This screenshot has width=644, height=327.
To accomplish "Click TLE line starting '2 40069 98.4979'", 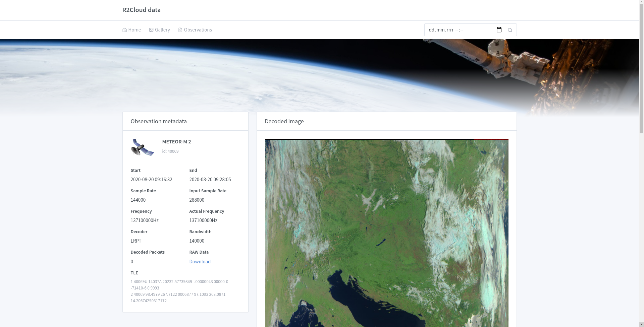I will pos(178,298).
